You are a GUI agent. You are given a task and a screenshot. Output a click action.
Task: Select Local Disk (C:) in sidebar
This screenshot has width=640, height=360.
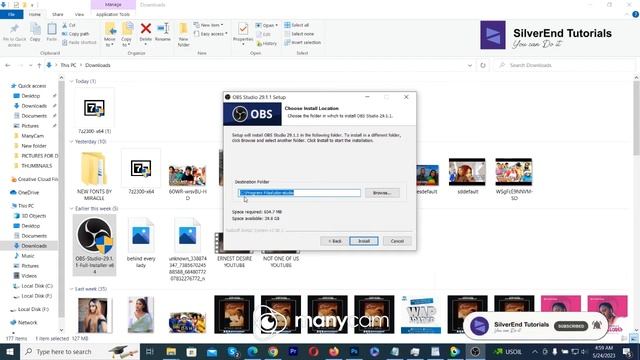point(37,286)
